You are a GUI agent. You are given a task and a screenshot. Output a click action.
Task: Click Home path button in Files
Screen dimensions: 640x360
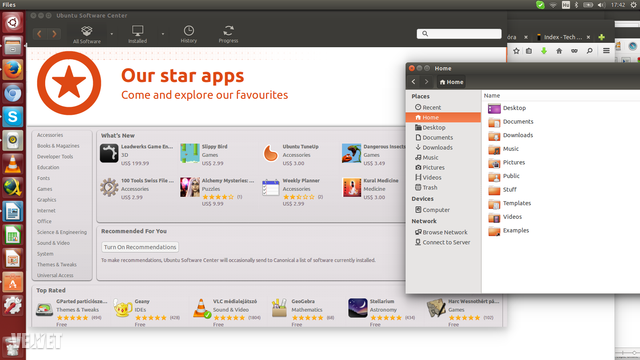(x=451, y=82)
